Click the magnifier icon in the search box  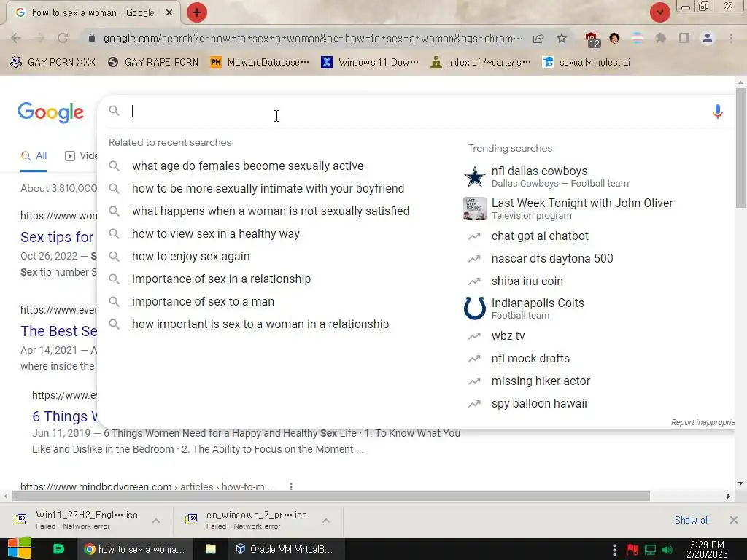(114, 111)
